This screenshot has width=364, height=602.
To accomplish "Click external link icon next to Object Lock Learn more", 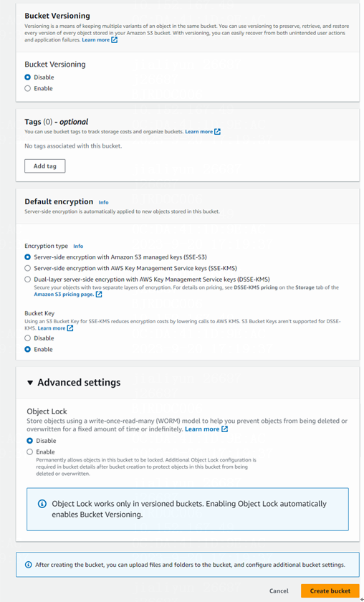I will click(224, 429).
